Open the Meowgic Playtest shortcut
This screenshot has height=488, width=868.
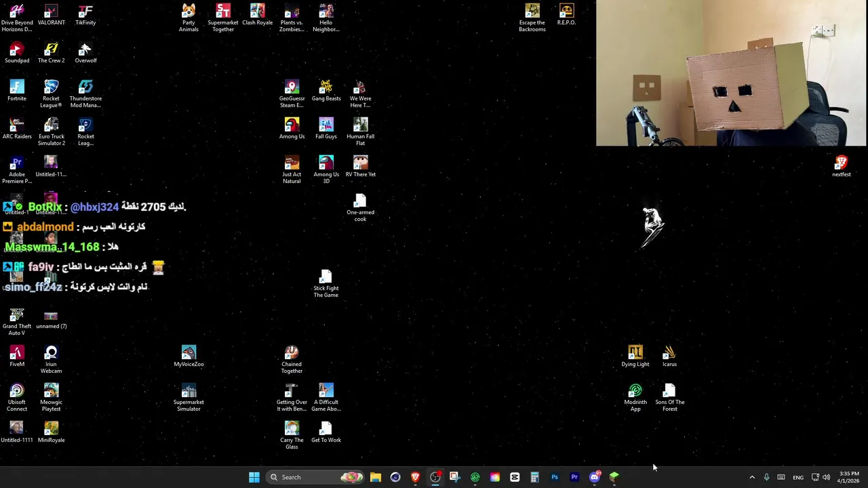click(x=51, y=398)
